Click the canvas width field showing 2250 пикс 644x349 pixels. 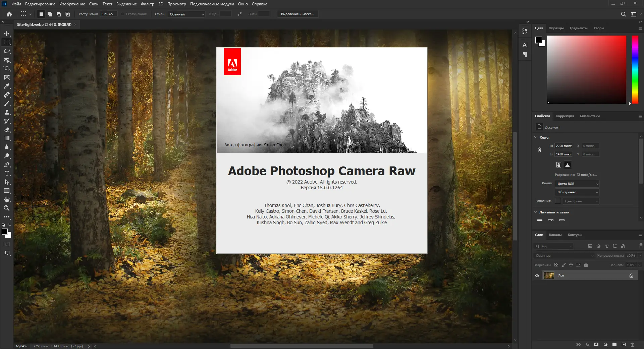pos(563,146)
